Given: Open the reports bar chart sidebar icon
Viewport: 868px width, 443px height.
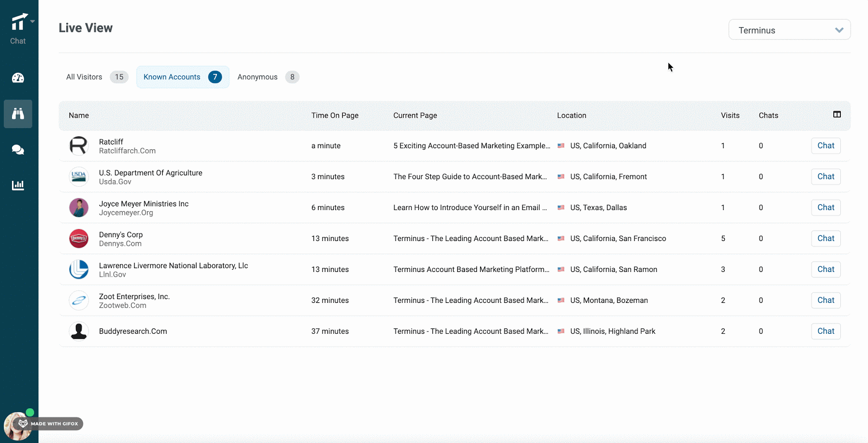Looking at the screenshot, I should [18, 185].
